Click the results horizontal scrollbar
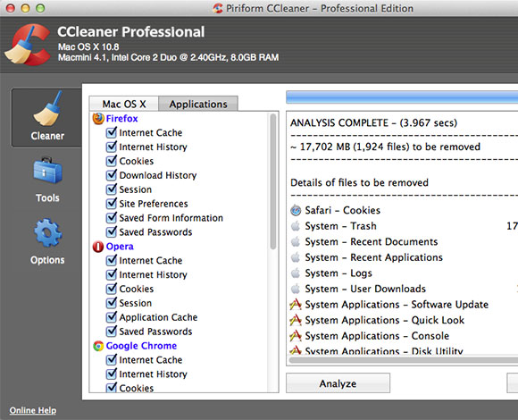This screenshot has height=420, width=518. (403, 360)
